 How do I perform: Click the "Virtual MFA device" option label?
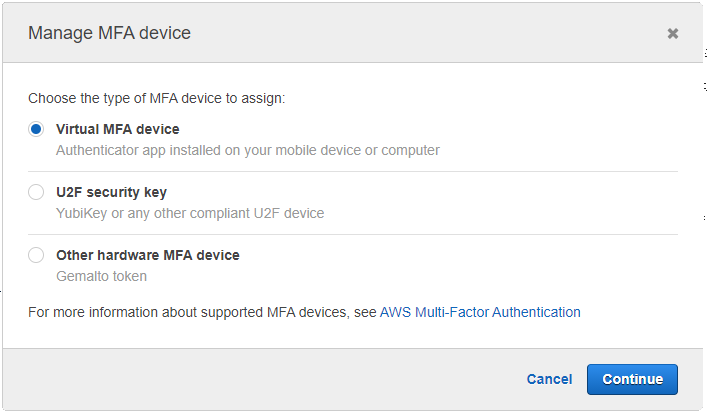118,129
